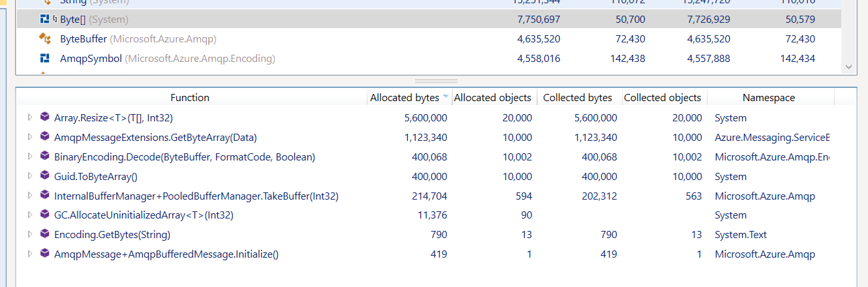Click the splitter grip between panes
This screenshot has height=287, width=868.
pos(436,81)
